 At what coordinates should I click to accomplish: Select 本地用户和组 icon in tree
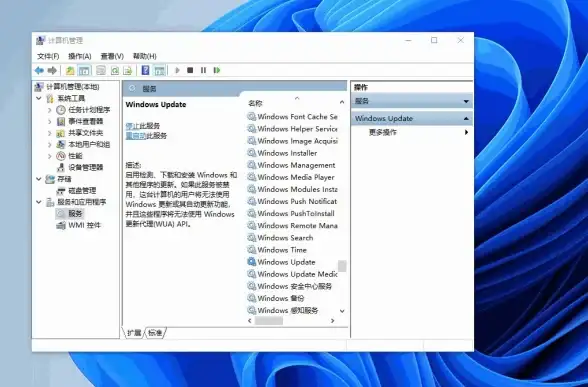coord(60,144)
